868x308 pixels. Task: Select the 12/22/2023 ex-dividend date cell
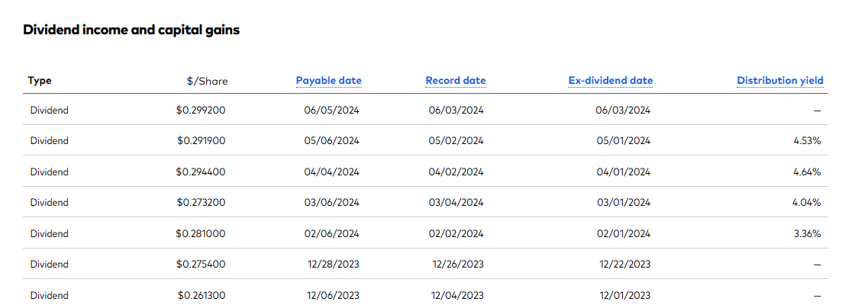[x=624, y=265]
